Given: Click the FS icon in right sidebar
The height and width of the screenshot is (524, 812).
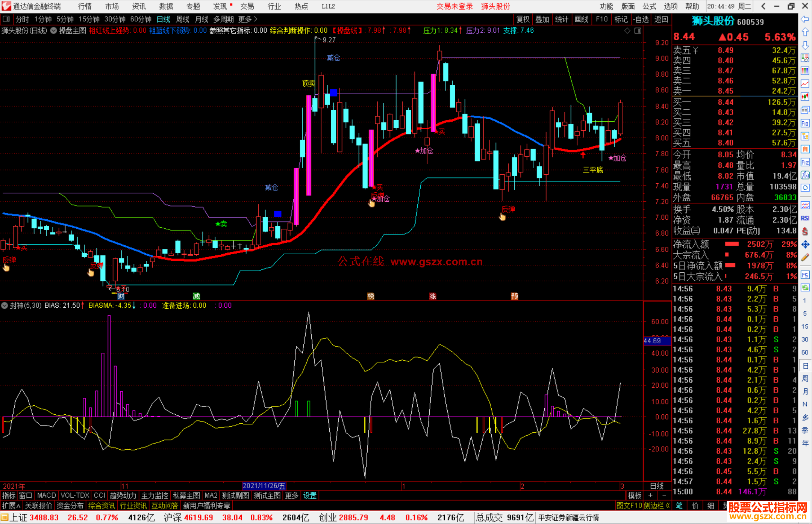Looking at the screenshot, I should click(x=805, y=275).
